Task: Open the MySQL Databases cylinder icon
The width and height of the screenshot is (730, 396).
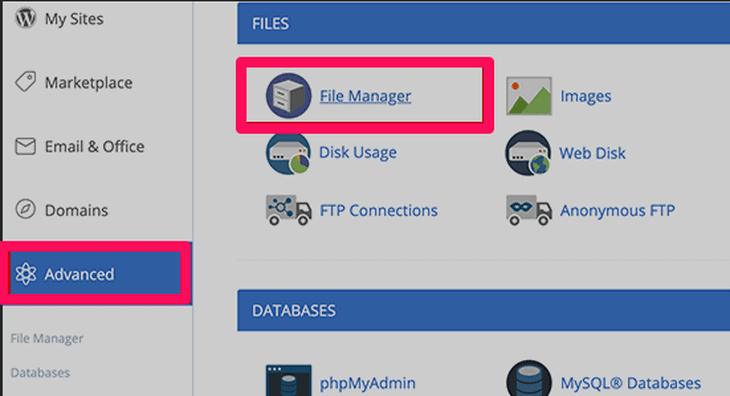Action: (529, 378)
